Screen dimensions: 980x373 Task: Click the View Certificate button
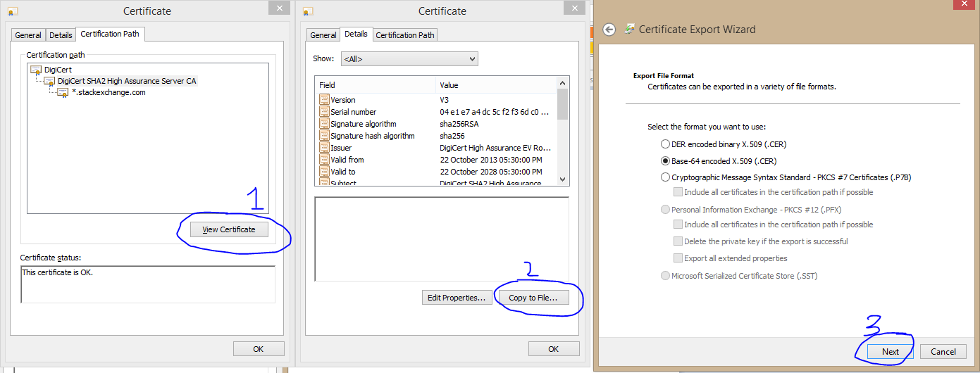coord(229,229)
